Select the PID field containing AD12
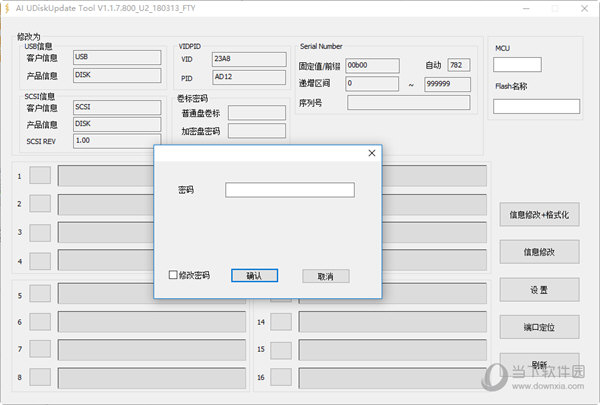600x405 pixels. click(x=240, y=78)
